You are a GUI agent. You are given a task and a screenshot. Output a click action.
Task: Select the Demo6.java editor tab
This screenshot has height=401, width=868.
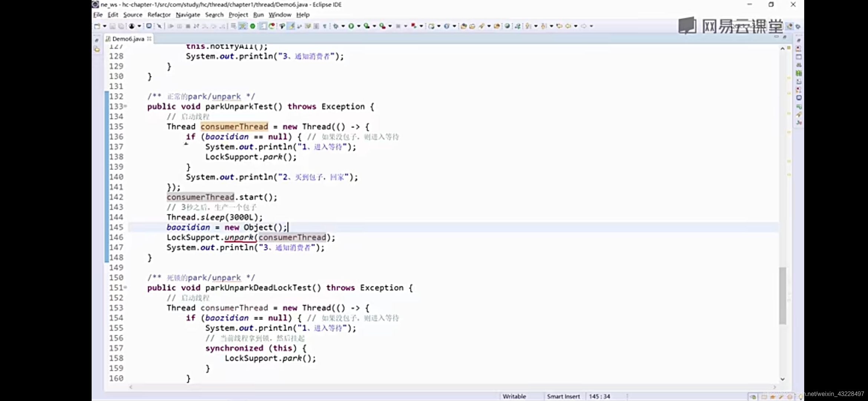(x=128, y=39)
